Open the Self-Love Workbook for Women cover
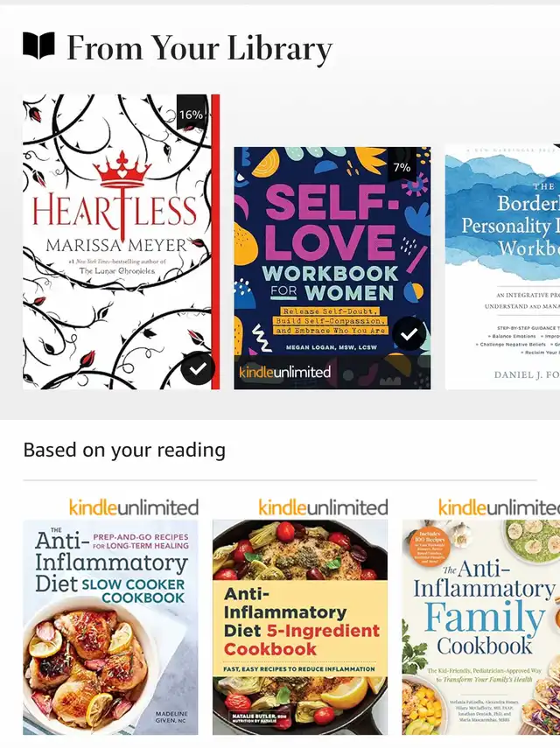The width and height of the screenshot is (560, 748). click(332, 268)
